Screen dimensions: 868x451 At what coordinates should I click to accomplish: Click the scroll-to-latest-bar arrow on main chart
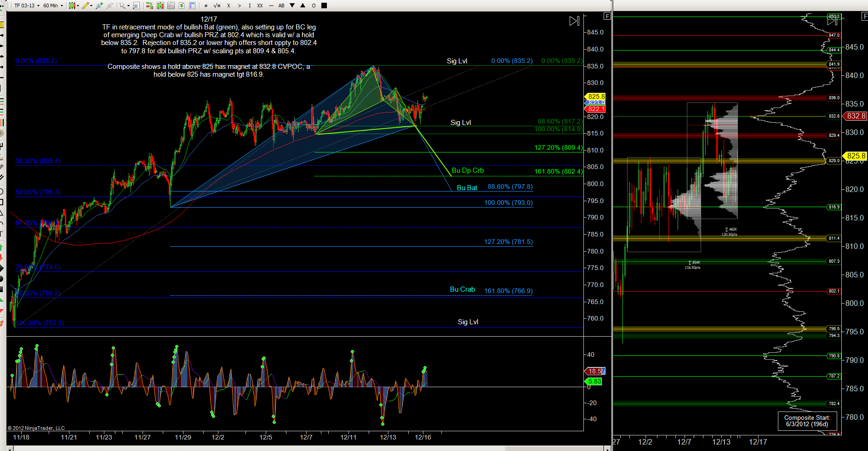click(x=574, y=21)
